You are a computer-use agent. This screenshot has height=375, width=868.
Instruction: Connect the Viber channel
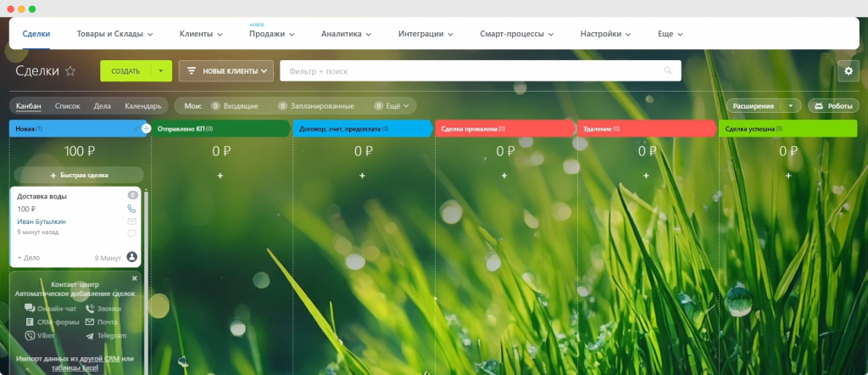tap(40, 336)
